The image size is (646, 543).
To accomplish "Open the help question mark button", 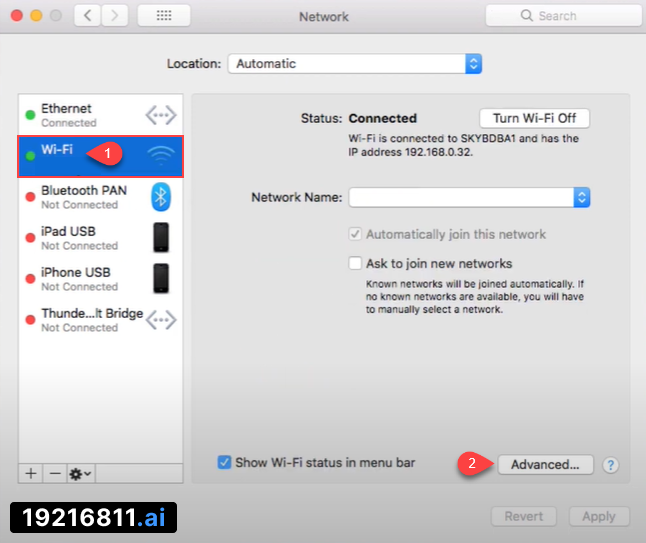I will [611, 465].
